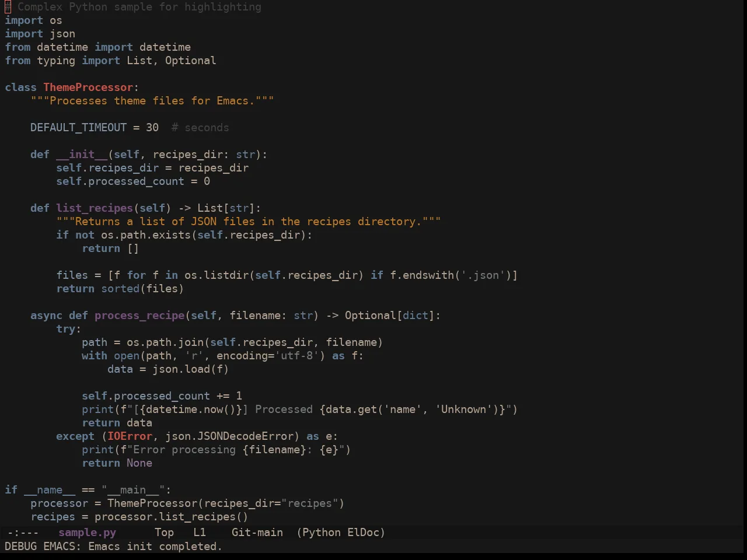This screenshot has height=560, width=747.
Task: Click 'self.processed_count += 1' line
Action: pyautogui.click(x=162, y=396)
